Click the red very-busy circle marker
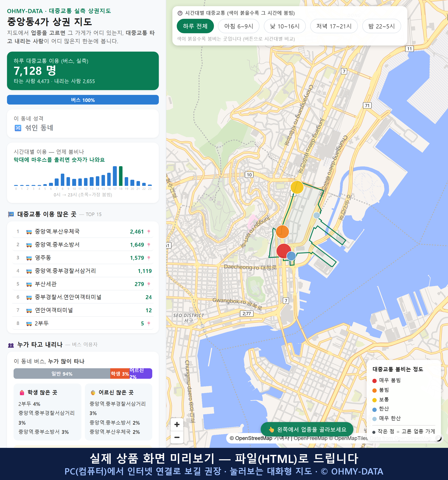This screenshot has width=448, height=480. [283, 251]
